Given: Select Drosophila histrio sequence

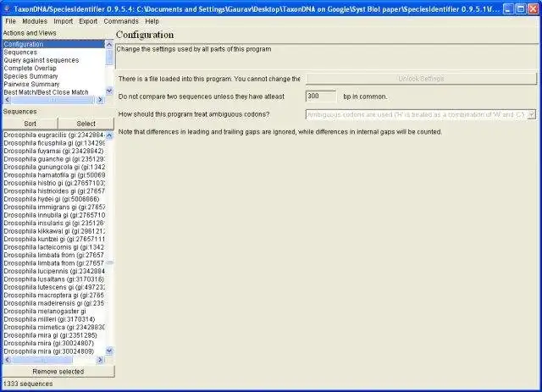Looking at the screenshot, I should [x=53, y=183].
